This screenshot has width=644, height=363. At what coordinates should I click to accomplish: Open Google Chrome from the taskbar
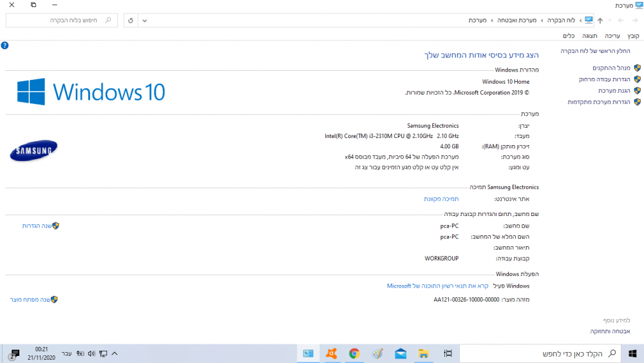[354, 353]
